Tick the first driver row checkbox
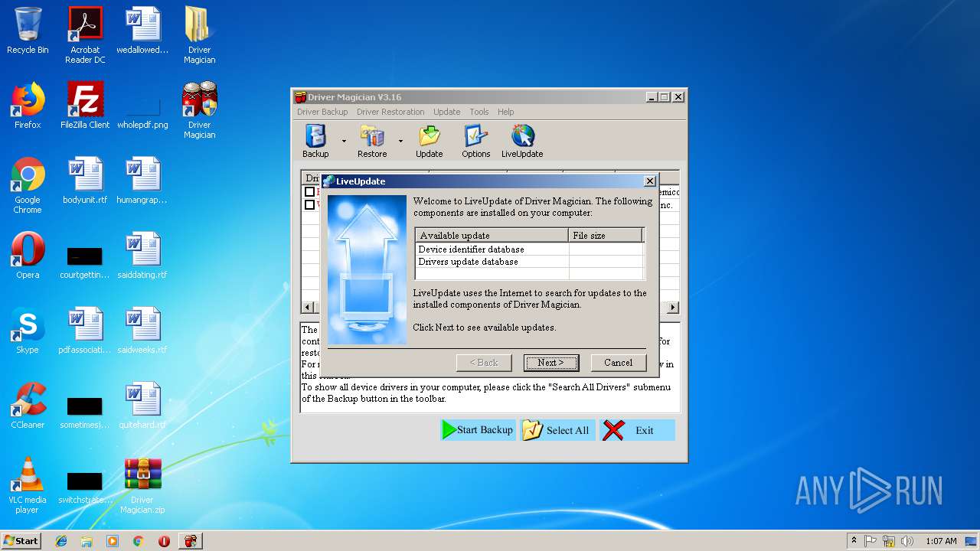This screenshot has width=980, height=551. [x=309, y=192]
